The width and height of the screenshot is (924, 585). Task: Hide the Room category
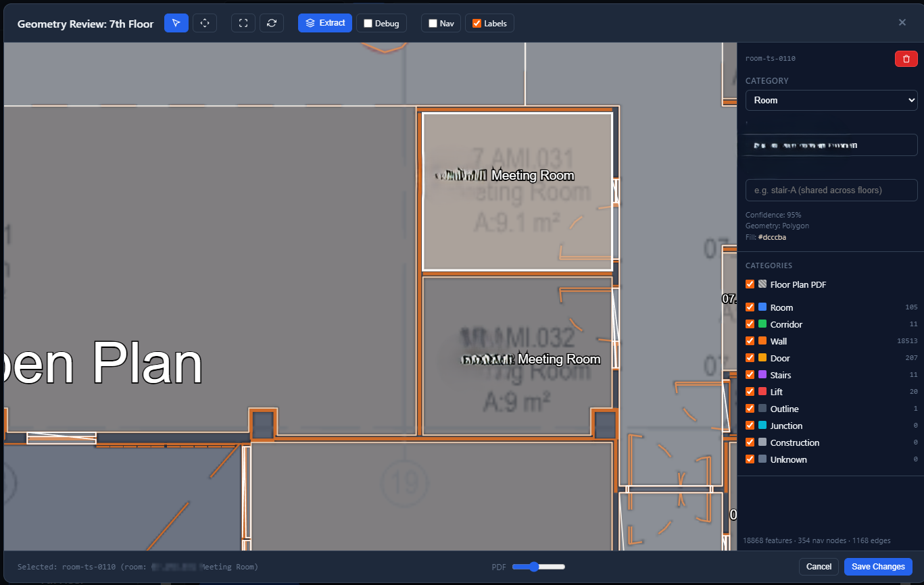tap(750, 307)
